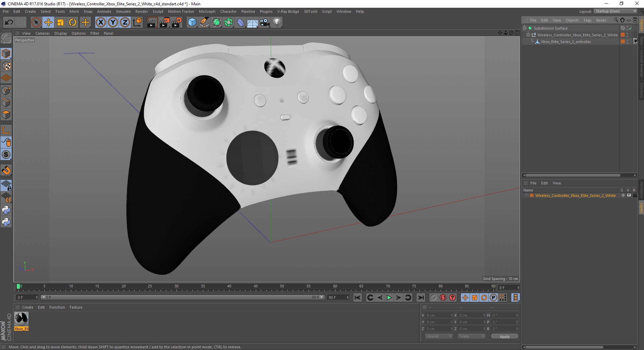The height and width of the screenshot is (350, 644).
Task: Click the Apply button
Action: (505, 337)
